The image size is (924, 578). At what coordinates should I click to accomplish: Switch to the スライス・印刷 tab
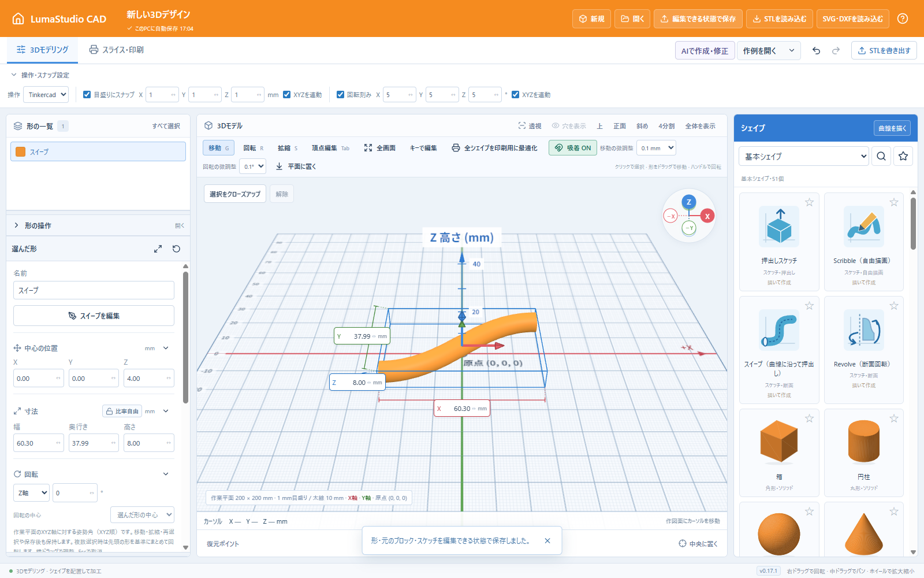tap(117, 50)
